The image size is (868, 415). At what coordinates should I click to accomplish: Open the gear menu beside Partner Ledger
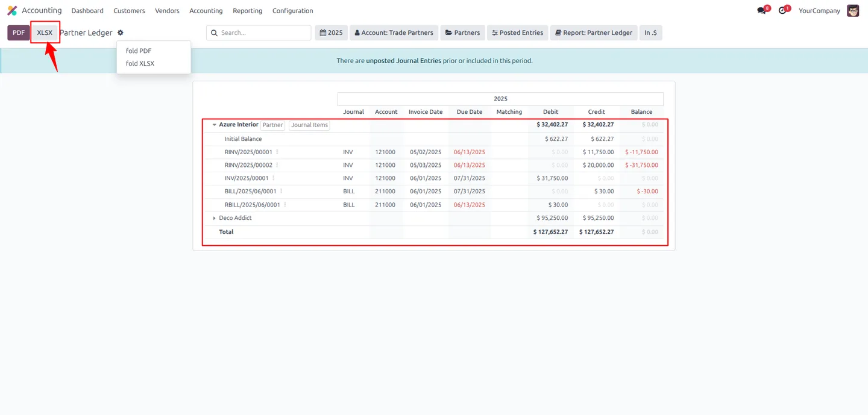[x=121, y=33]
